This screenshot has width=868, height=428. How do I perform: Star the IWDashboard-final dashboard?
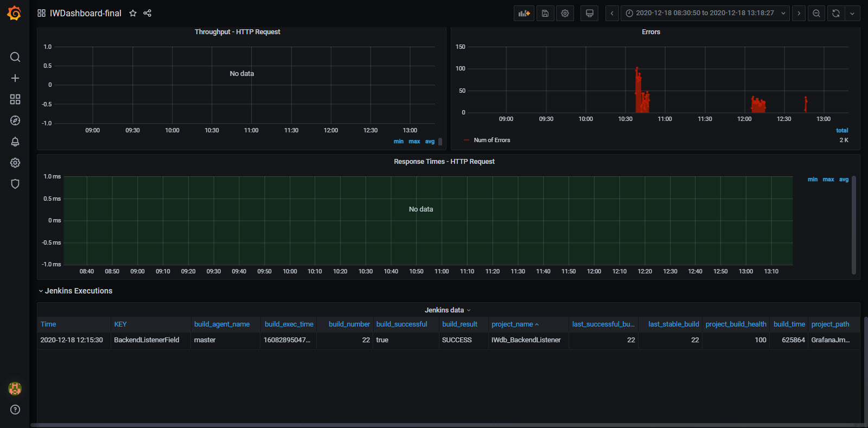coord(133,13)
